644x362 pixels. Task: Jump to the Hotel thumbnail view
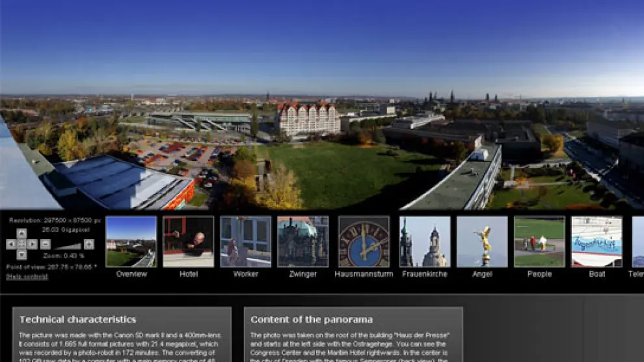point(189,242)
